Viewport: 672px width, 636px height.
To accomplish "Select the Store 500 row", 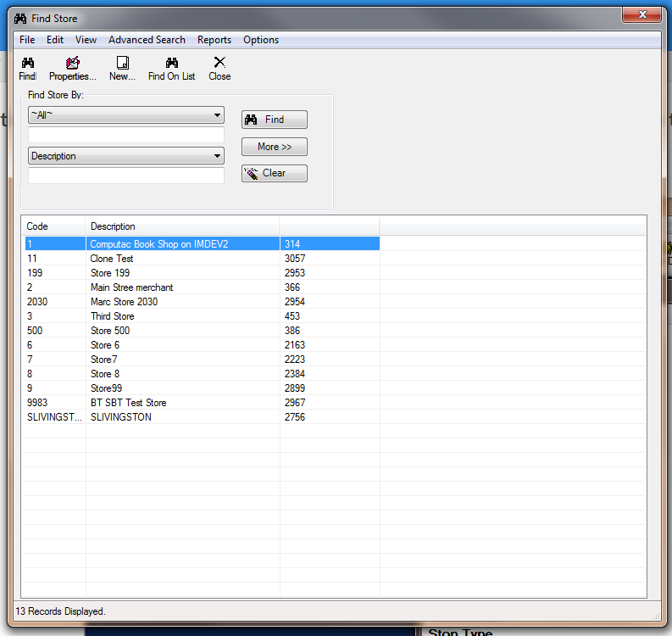I will 203,331.
